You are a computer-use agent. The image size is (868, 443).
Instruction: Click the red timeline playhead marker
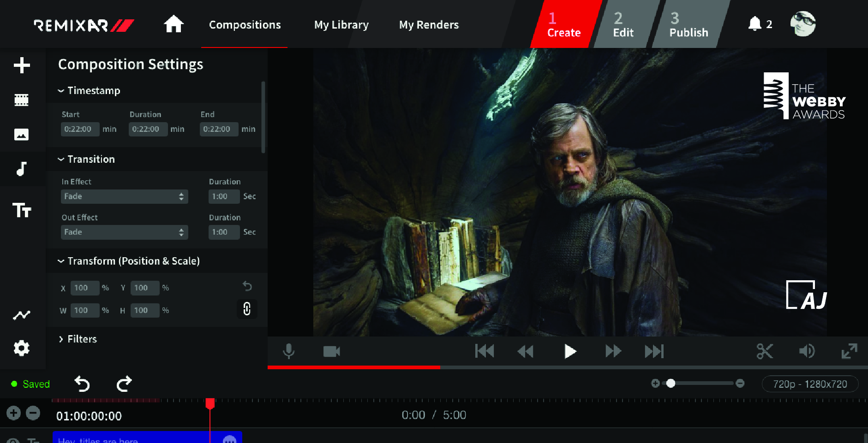point(210,404)
